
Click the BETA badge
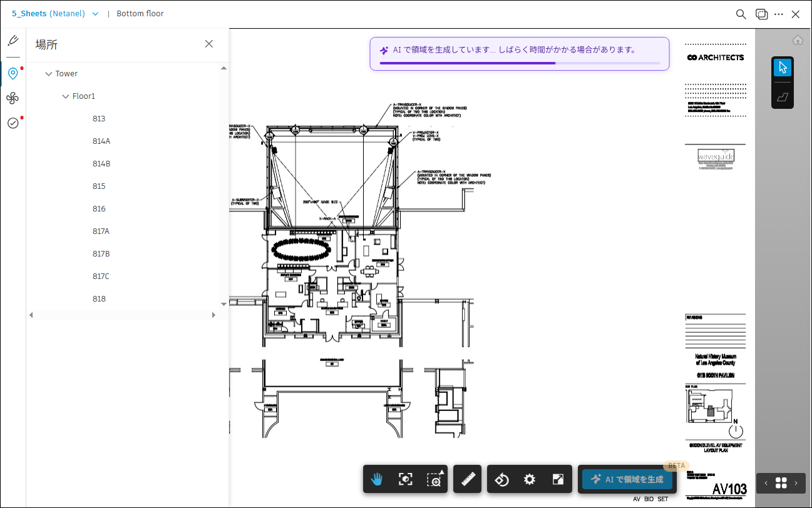tap(676, 465)
